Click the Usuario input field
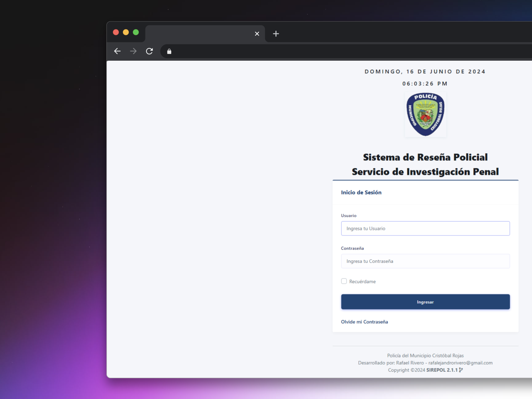Screen dimensions: 532x399 point(425,229)
